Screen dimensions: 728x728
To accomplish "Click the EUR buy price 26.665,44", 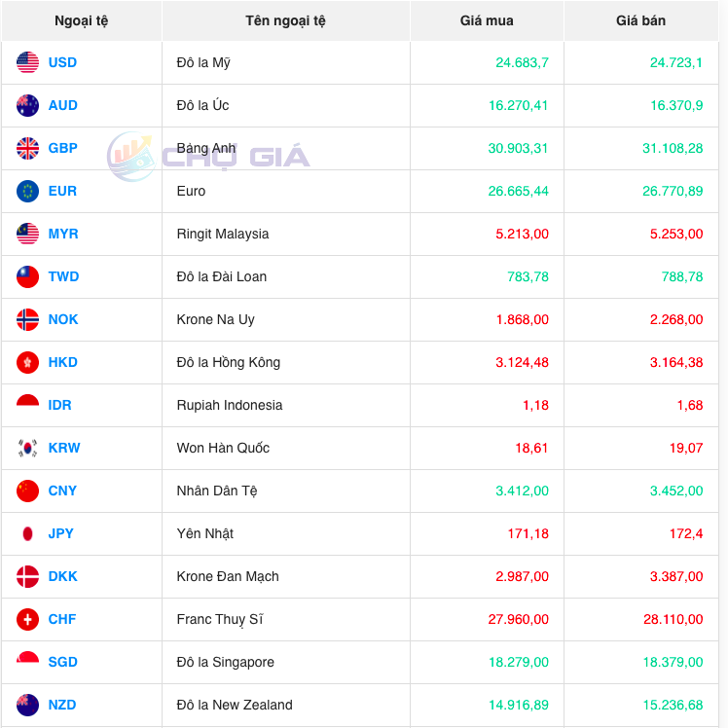I will 515,191.
